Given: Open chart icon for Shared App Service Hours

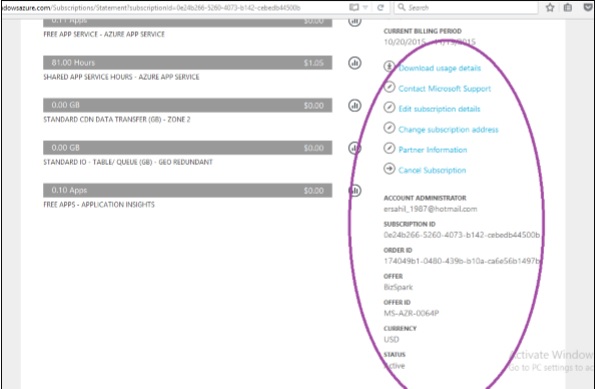Looking at the screenshot, I should 354,63.
